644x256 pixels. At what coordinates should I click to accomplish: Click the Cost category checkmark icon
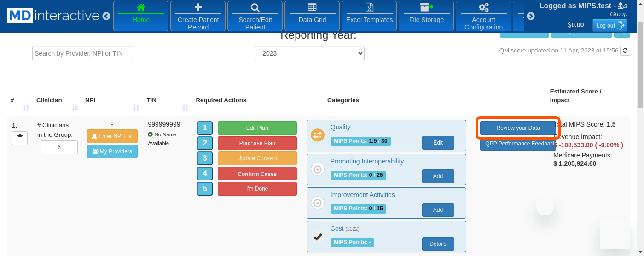coord(318,237)
